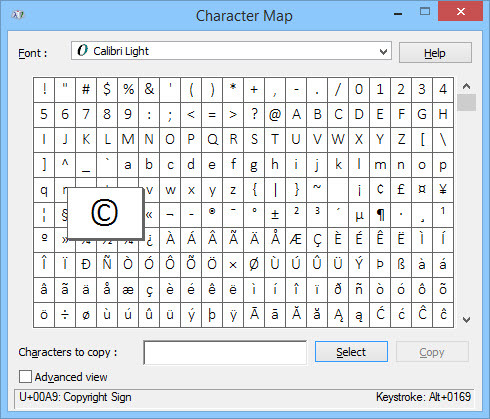Select the Æ ligature character
490x419 pixels.
coord(296,240)
